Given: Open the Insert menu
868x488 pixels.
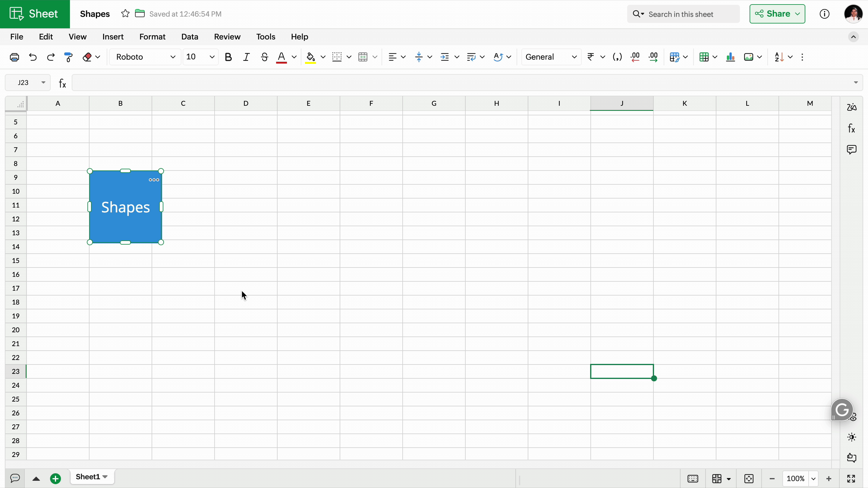Looking at the screenshot, I should (113, 37).
